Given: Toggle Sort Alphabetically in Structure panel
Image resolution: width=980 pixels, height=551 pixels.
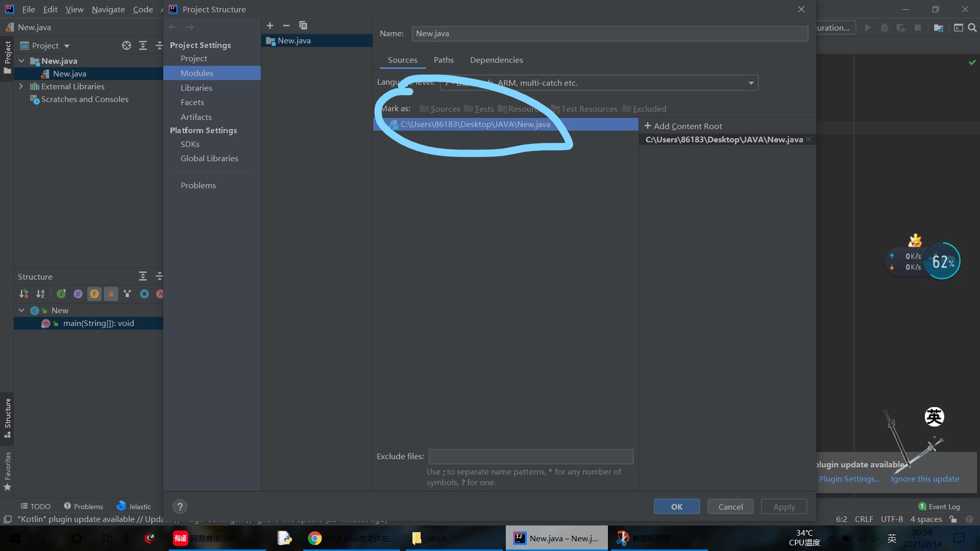Looking at the screenshot, I should coord(40,294).
